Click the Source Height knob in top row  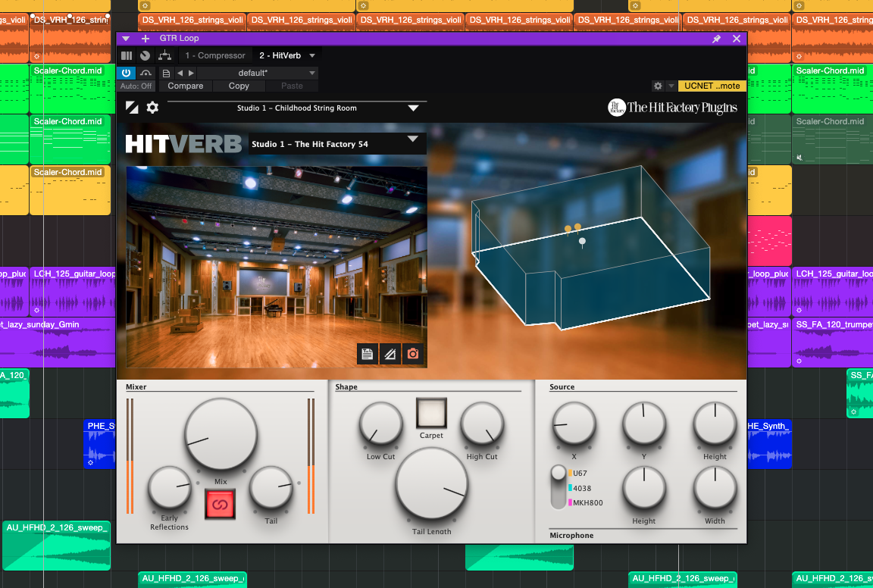click(x=715, y=424)
